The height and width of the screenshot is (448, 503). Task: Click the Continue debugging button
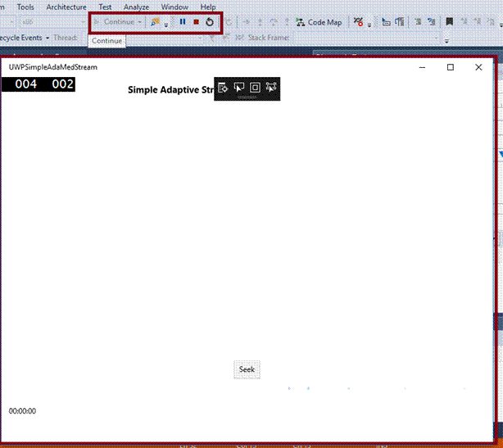point(114,22)
